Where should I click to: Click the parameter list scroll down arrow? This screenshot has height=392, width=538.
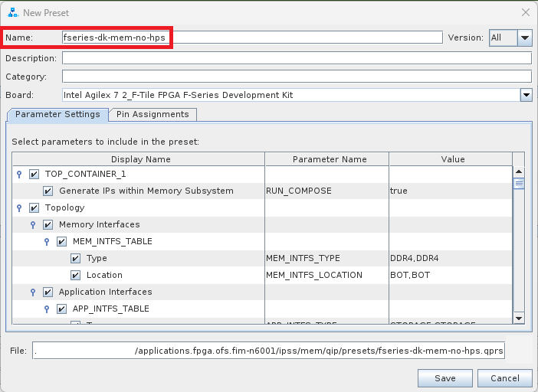pos(518,318)
